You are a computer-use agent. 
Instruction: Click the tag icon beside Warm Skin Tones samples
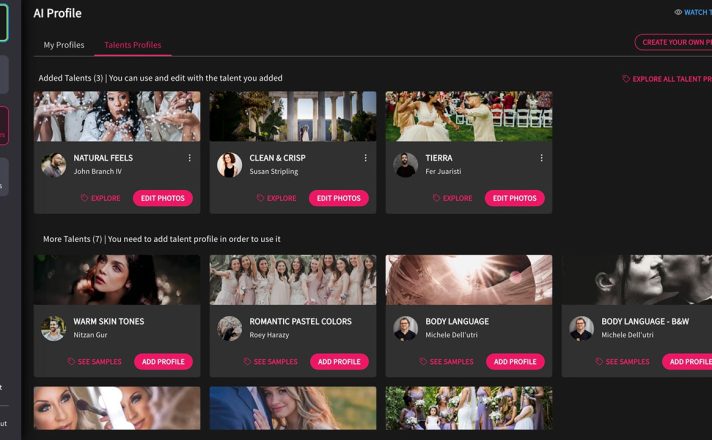pyautogui.click(x=71, y=361)
